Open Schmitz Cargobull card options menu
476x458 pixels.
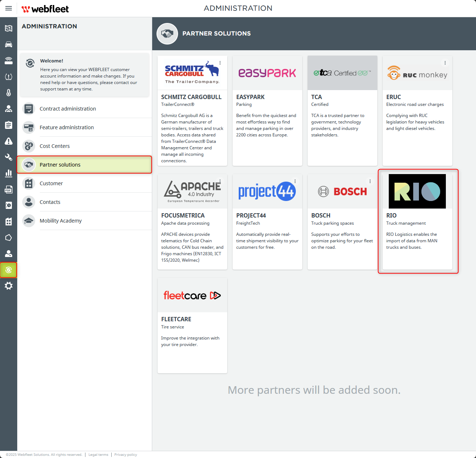click(220, 63)
